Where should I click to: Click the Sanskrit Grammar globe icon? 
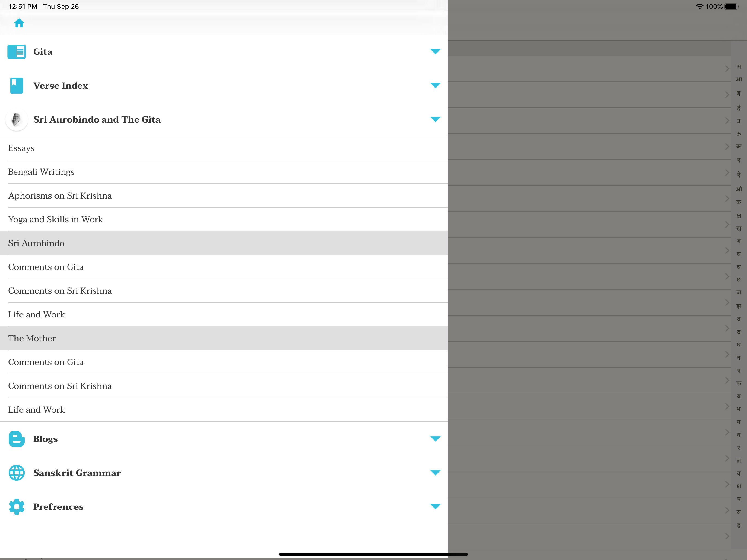click(x=17, y=472)
